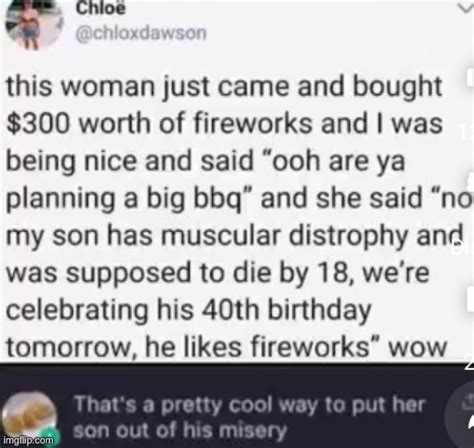Open Chloë's profile picture
The image size is (474, 448).
(33, 23)
